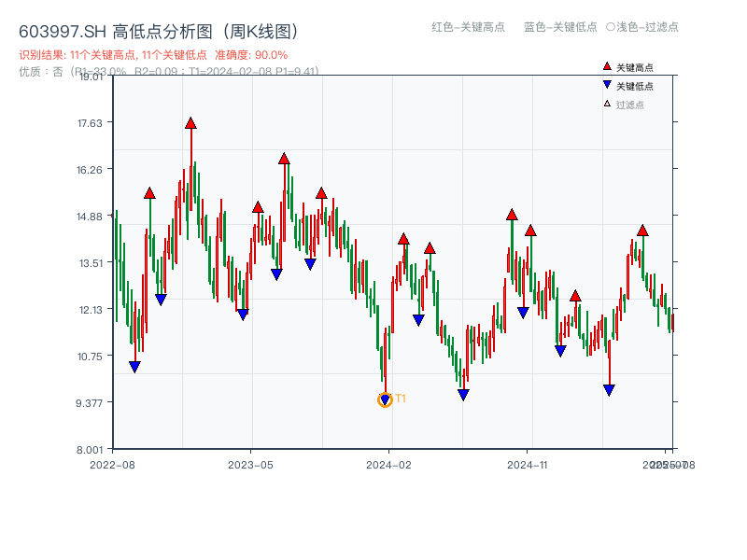
Task: Click the hollow 过滤点 triangle legend icon
Action: click(x=606, y=104)
